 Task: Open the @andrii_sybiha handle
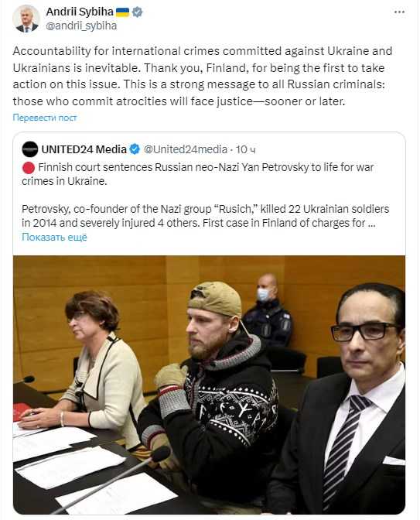coord(81,26)
